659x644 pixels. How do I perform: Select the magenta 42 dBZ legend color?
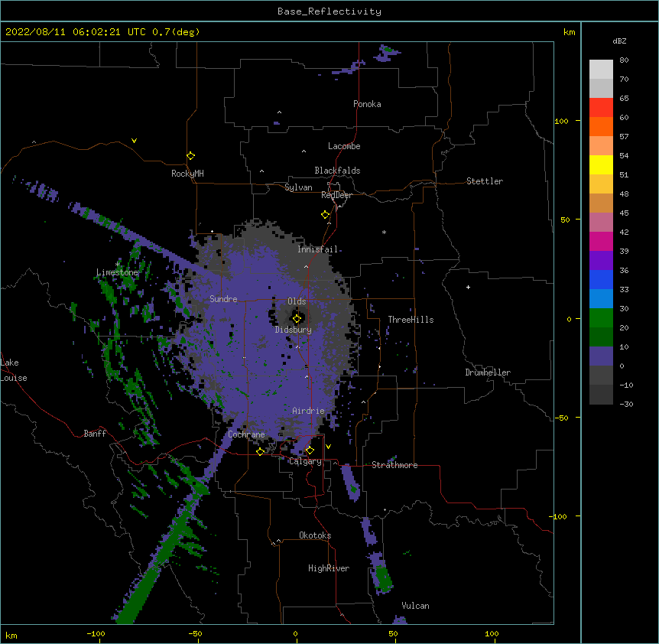601,241
